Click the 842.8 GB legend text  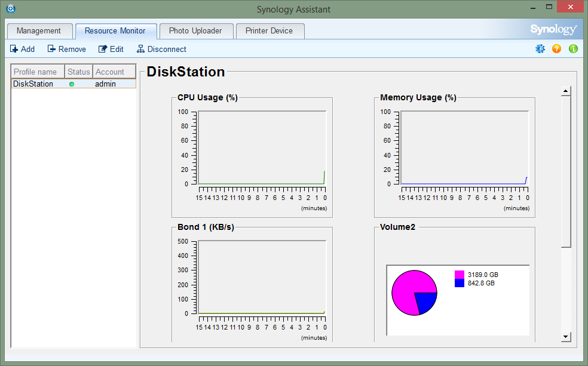click(x=481, y=283)
